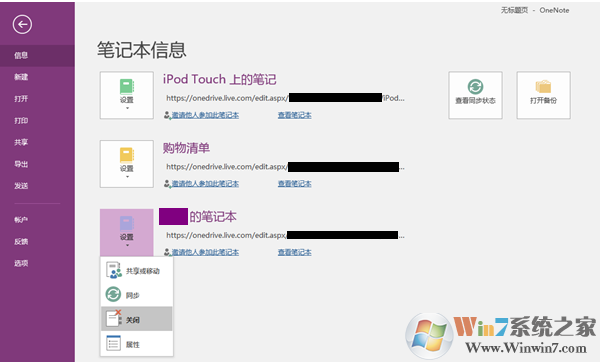The image size is (603, 362).
Task: Choose 属性 from the settings menu
Action: (x=137, y=344)
